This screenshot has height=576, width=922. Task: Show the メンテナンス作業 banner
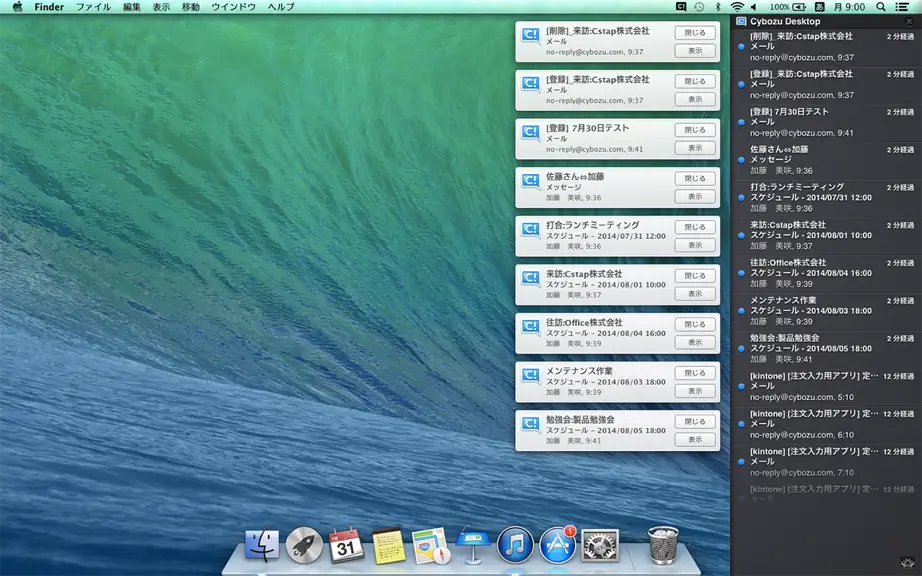pos(695,391)
